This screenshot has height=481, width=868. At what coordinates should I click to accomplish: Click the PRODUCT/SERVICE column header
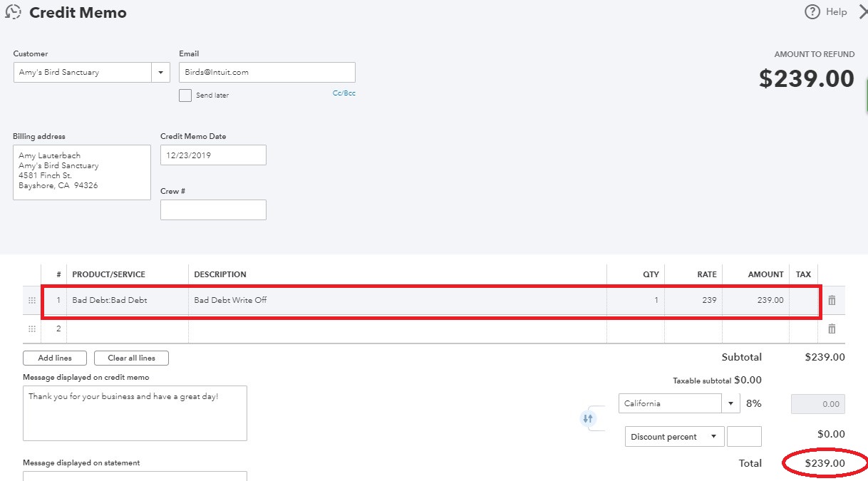(108, 274)
